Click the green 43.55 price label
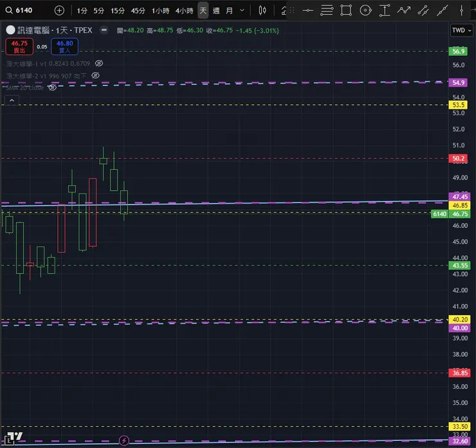 click(x=460, y=265)
